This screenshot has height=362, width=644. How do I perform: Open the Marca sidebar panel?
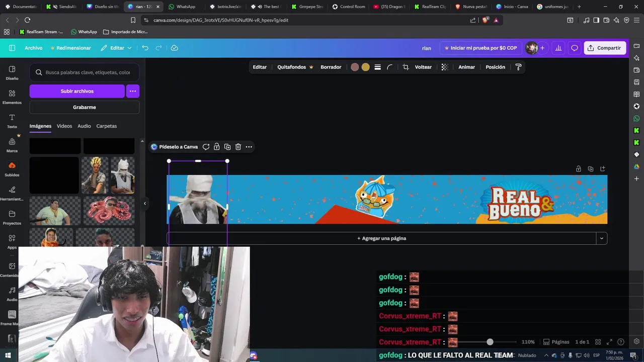[x=12, y=145]
